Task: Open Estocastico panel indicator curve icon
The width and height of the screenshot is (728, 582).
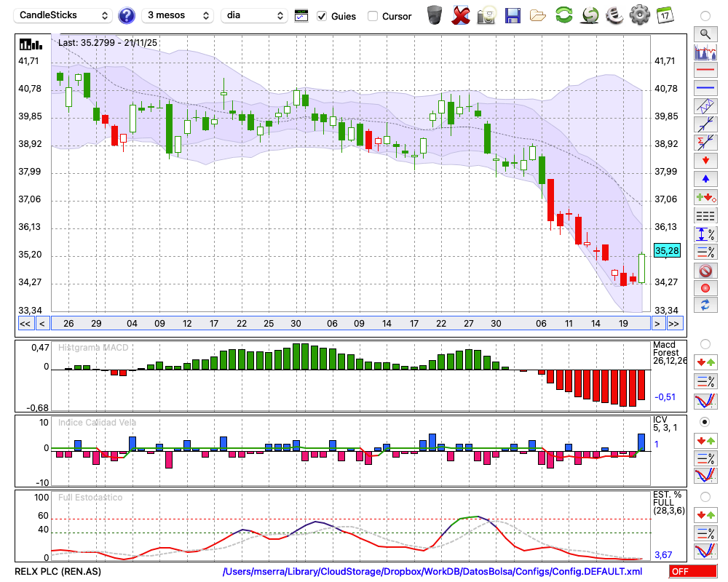Action: (x=705, y=551)
